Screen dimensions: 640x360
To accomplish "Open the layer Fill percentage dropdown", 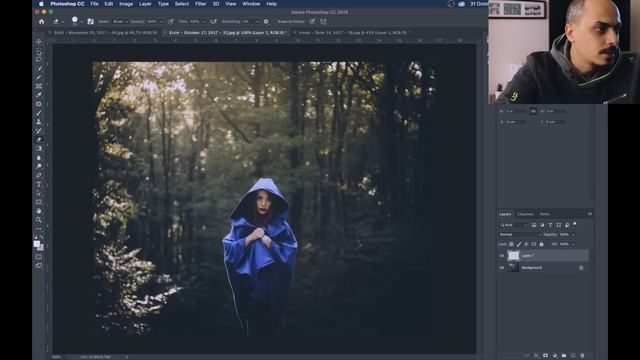I will coord(573,244).
